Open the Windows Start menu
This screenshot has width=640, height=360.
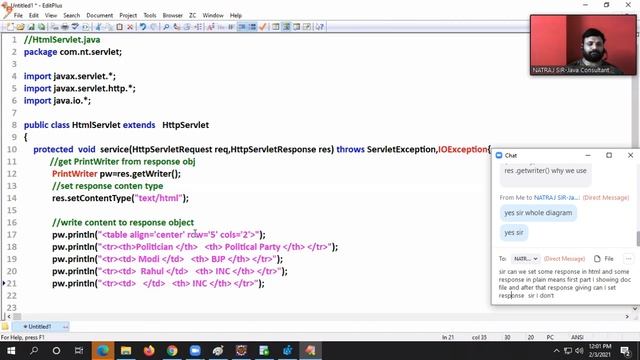point(11,351)
